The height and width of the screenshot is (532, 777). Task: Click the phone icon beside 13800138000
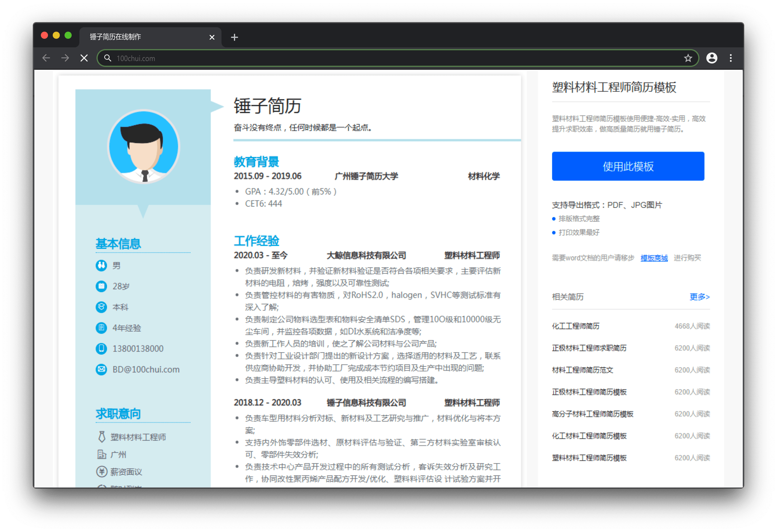[x=101, y=348]
